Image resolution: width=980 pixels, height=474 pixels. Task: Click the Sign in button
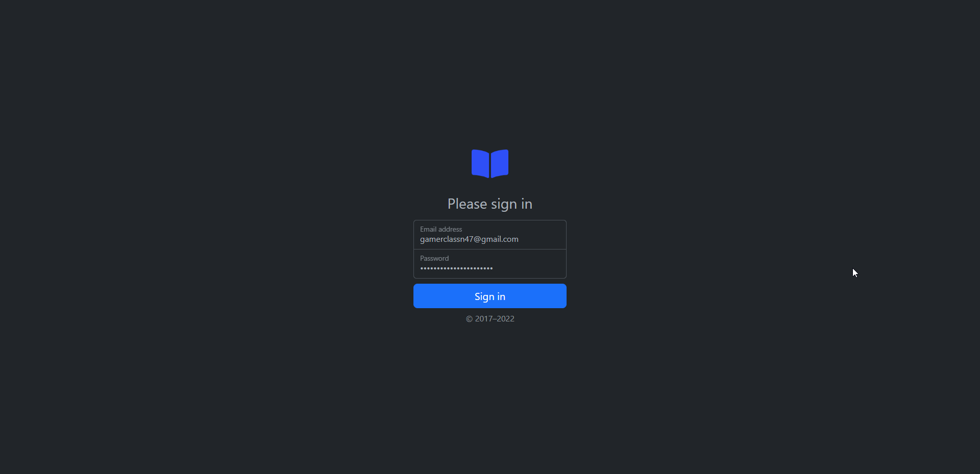click(x=490, y=296)
